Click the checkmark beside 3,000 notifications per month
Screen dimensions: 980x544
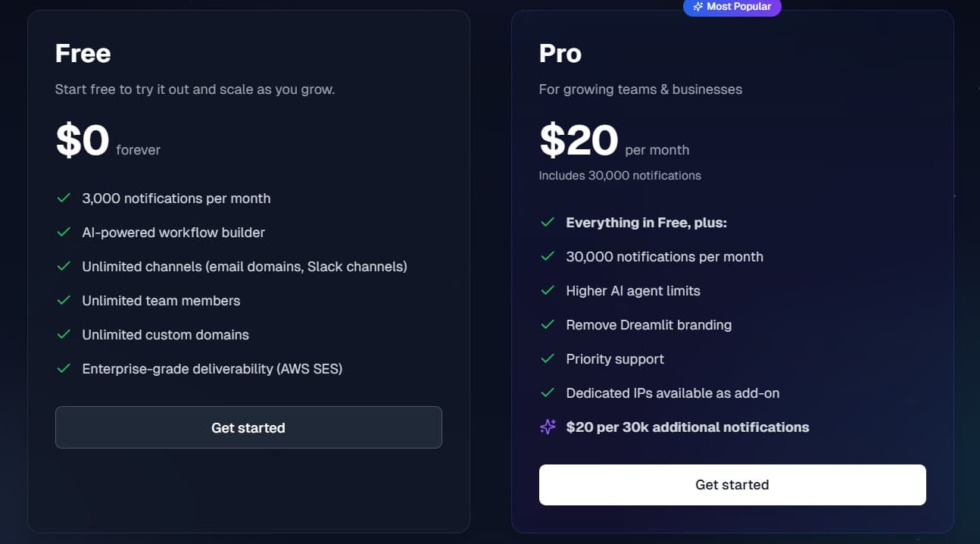tap(64, 198)
